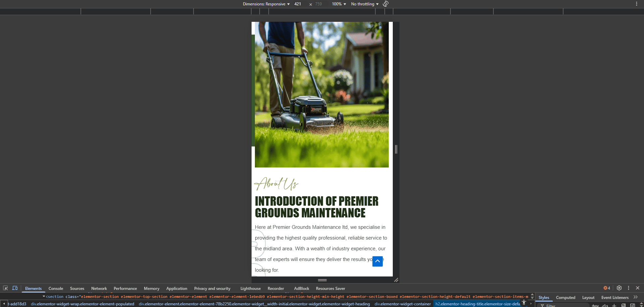
Task: Select the Styles pane tab
Action: (x=544, y=297)
